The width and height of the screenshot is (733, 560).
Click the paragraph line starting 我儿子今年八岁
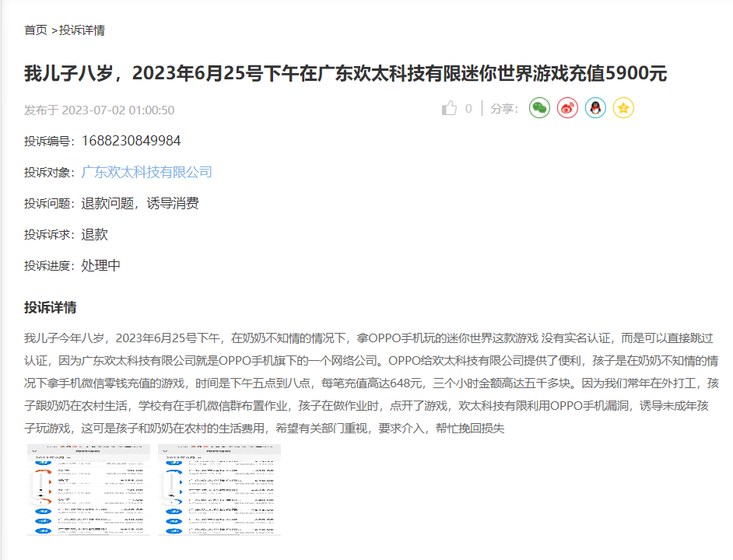[x=369, y=338]
